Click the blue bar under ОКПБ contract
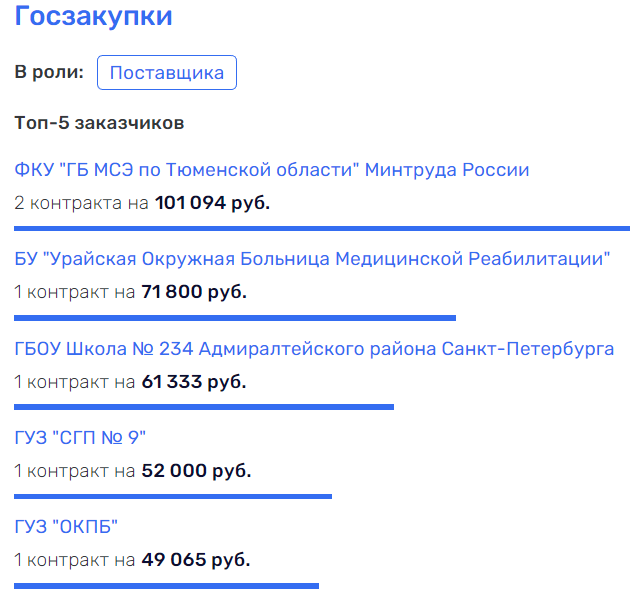This screenshot has width=630, height=605. pos(166,586)
